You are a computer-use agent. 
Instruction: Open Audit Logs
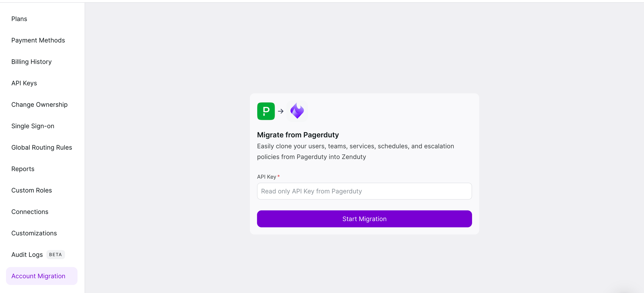(27, 255)
